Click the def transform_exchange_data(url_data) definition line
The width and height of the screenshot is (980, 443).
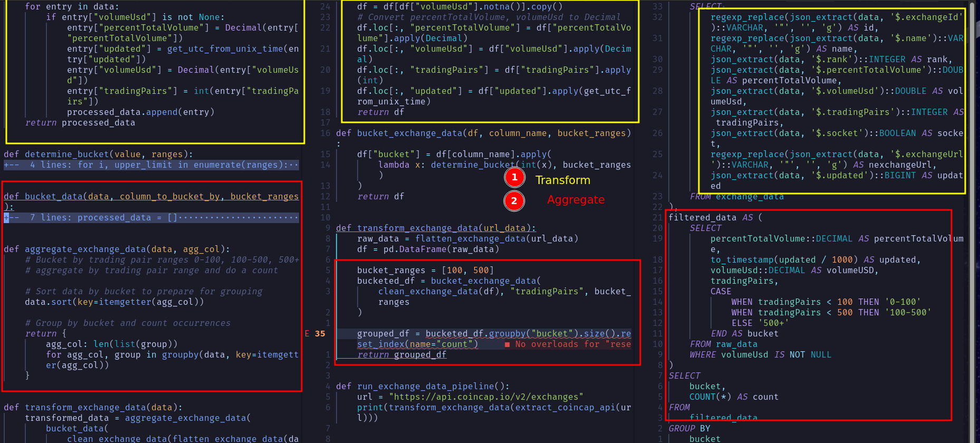tap(436, 228)
